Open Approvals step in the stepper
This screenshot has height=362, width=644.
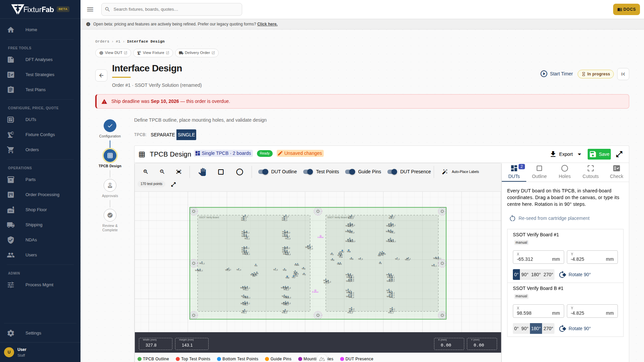point(110,185)
